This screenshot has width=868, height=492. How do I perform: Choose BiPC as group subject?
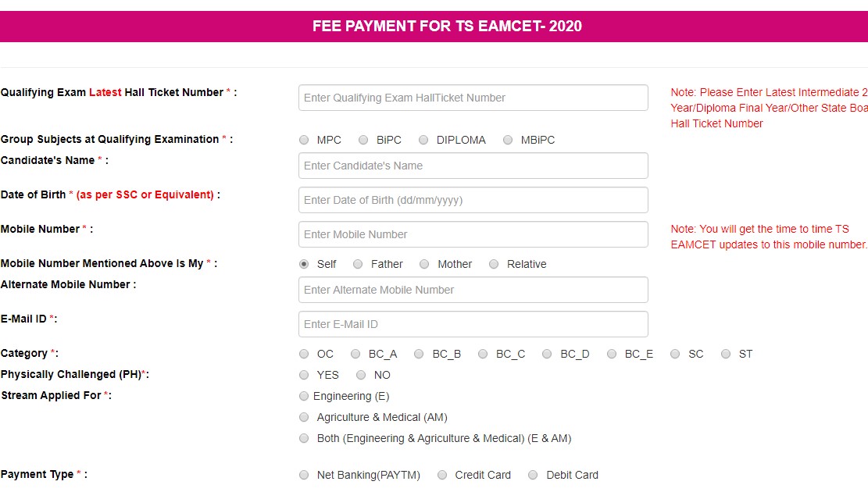(x=363, y=141)
